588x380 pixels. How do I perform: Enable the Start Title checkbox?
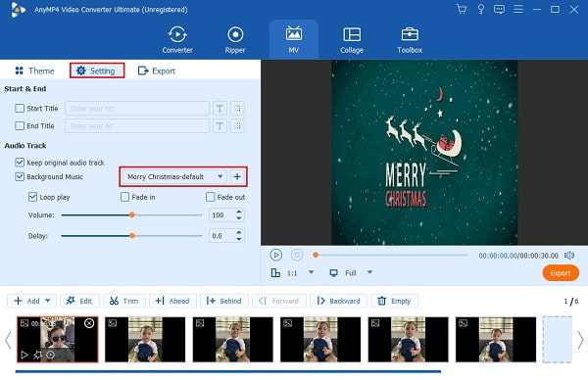[20, 109]
